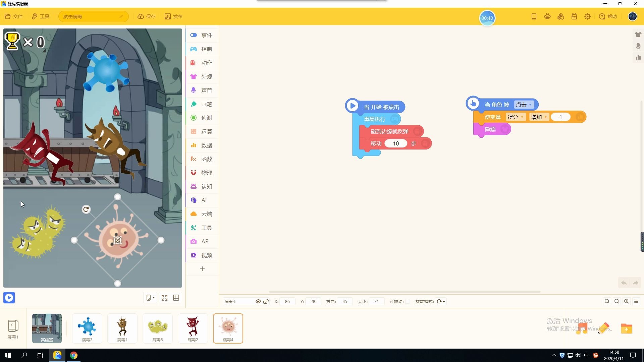Select the 病毒3 sprite thumbnail
Screen dimensions: 644x362
87,328
